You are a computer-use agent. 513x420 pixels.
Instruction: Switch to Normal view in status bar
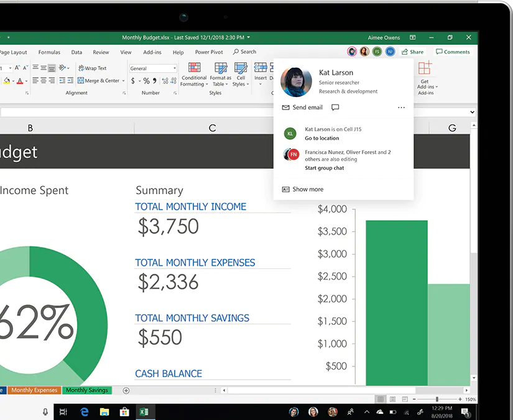[380, 399]
